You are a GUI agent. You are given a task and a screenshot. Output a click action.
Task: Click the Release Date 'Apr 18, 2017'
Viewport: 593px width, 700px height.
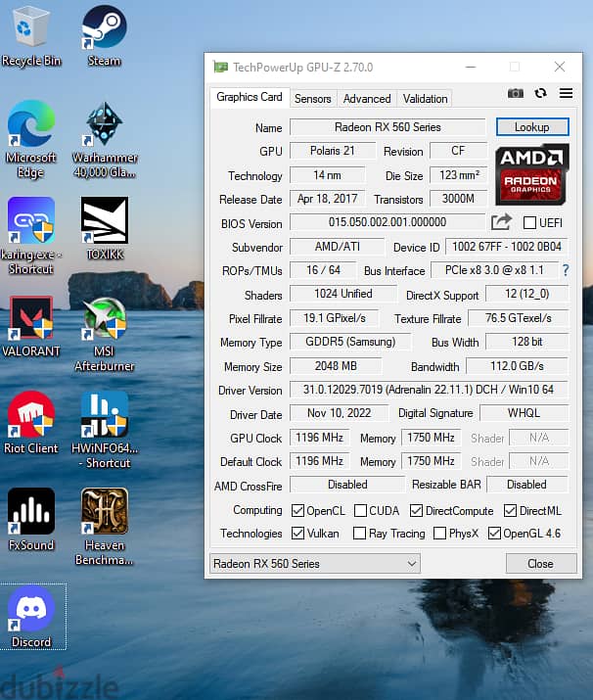click(328, 198)
